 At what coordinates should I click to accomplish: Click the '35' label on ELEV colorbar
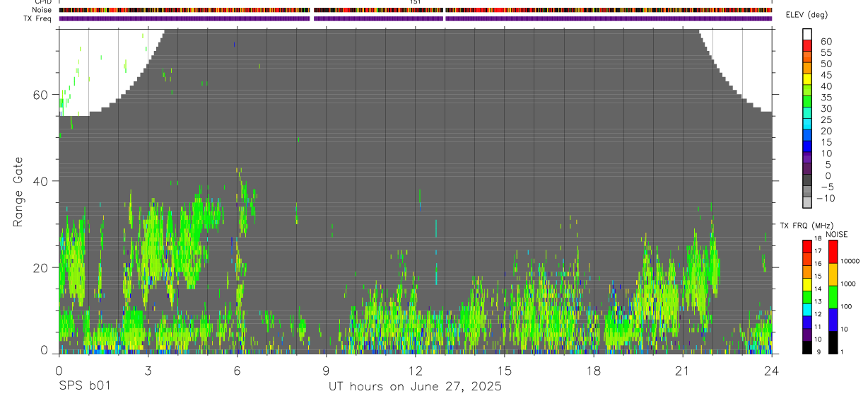(x=826, y=98)
